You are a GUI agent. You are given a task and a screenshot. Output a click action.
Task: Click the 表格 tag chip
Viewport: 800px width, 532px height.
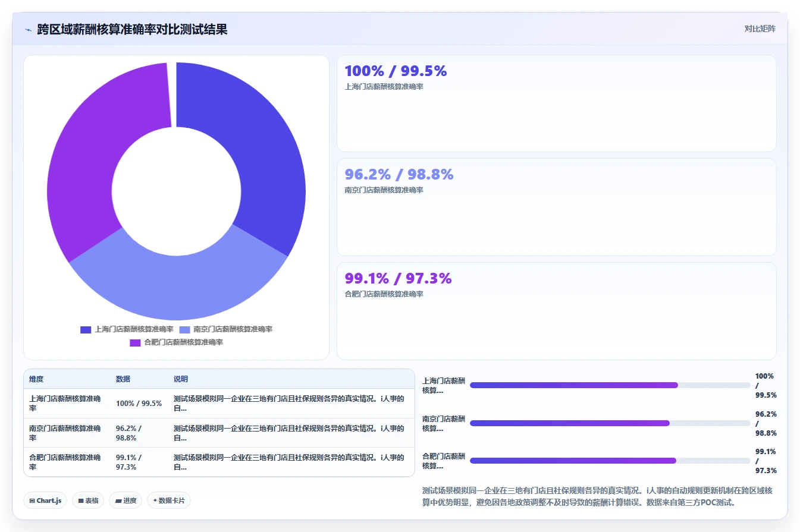point(88,500)
